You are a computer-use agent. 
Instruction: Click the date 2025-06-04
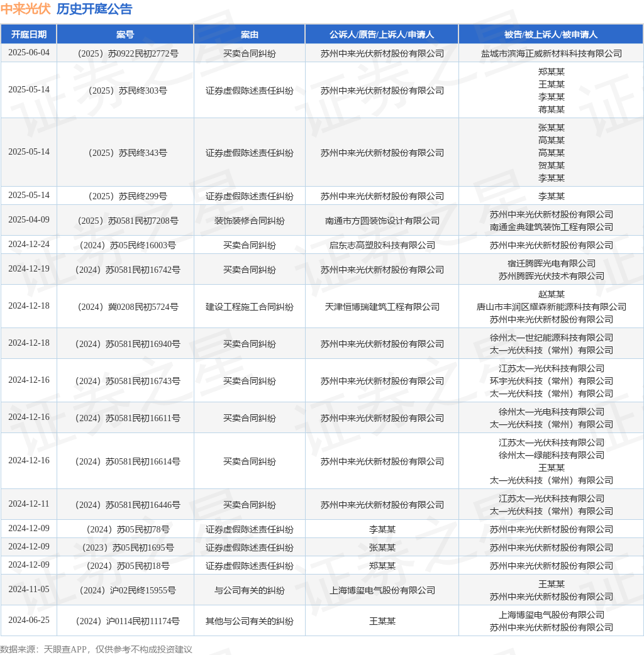point(29,53)
